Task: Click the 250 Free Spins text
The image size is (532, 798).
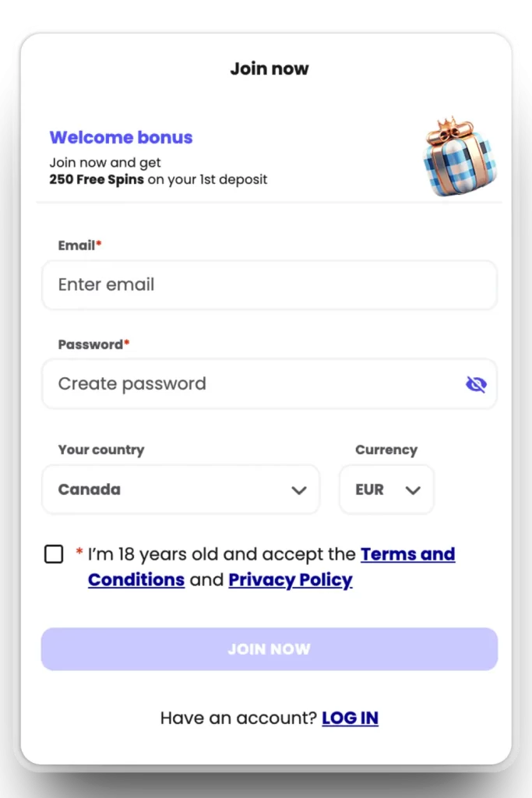Action: click(97, 180)
